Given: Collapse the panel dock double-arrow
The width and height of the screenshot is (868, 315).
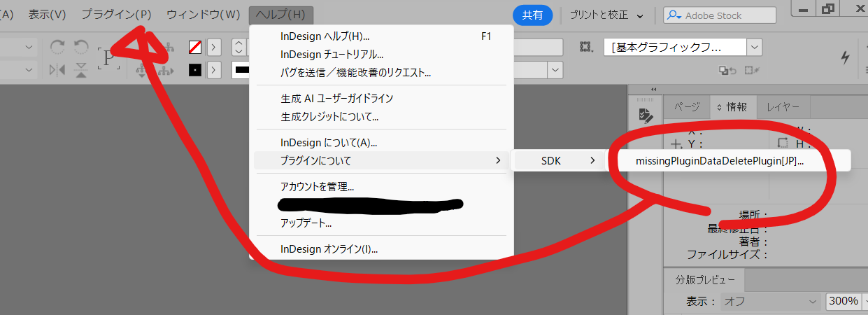Looking at the screenshot, I should click(654, 89).
